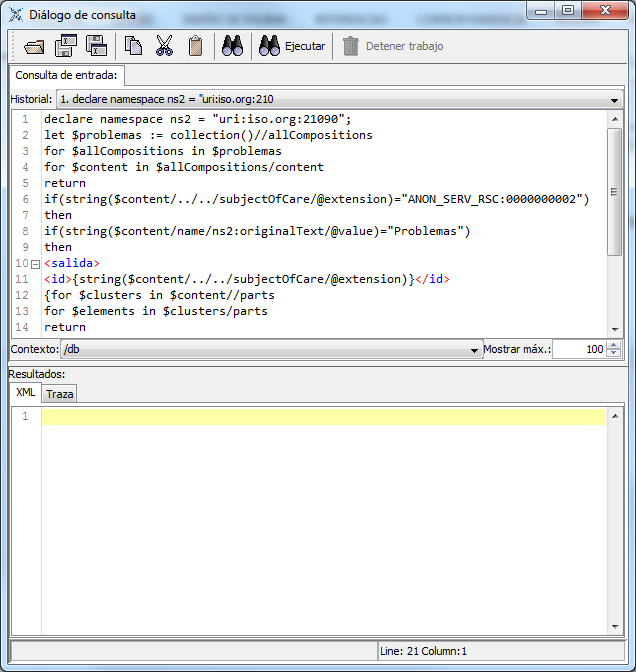Image resolution: width=636 pixels, height=672 pixels.
Task: Click the Mostrar máx. number field
Action: coord(578,350)
